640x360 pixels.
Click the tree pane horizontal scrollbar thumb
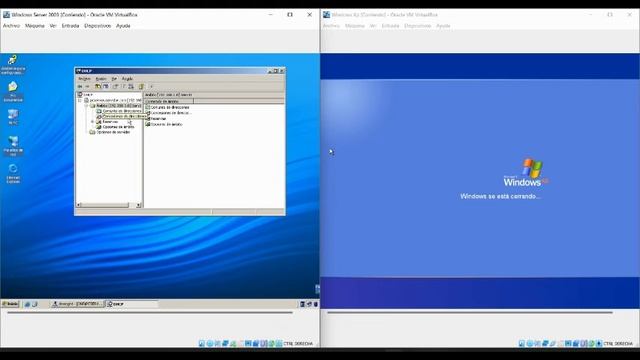point(105,205)
